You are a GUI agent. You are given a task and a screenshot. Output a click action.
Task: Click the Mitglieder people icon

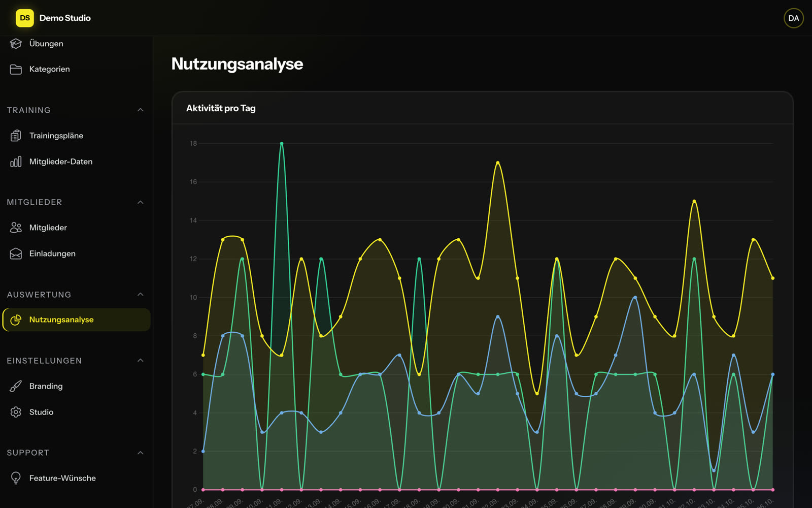coord(16,228)
